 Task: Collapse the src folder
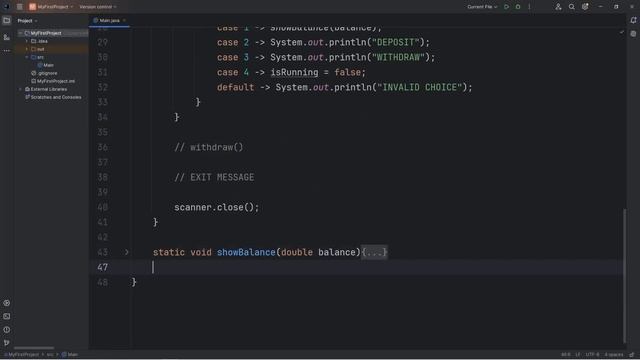click(27, 57)
